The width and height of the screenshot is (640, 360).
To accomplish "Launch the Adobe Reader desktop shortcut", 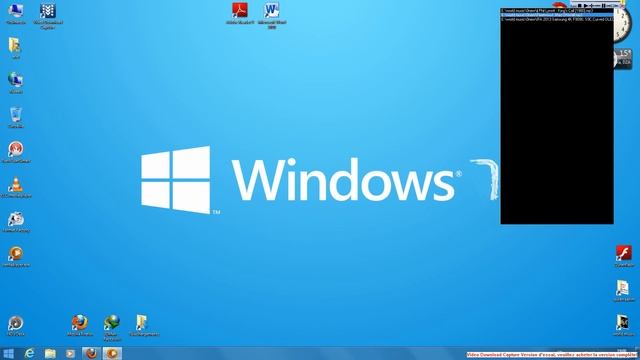I will click(240, 13).
